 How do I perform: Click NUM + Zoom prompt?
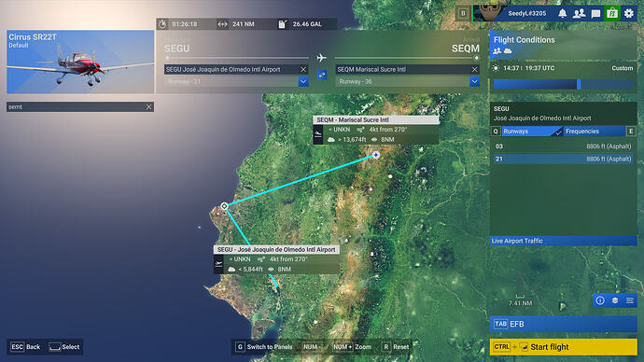[352, 347]
